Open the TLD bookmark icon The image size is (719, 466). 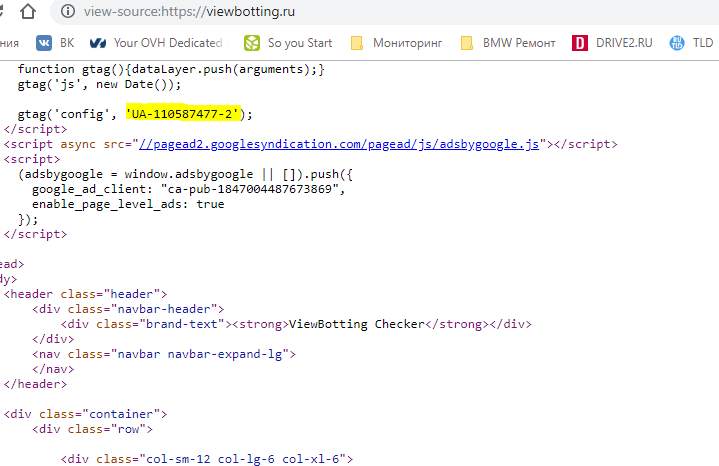pos(676,43)
